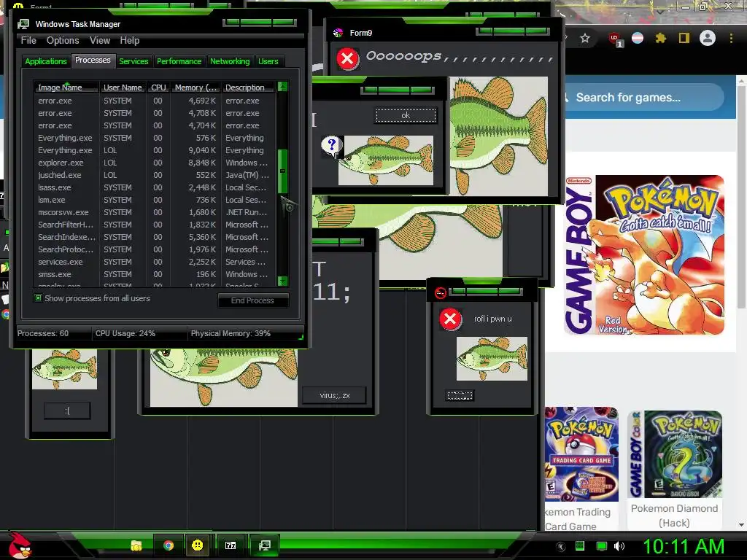Select mscorsvw.exe process row

pos(155,212)
